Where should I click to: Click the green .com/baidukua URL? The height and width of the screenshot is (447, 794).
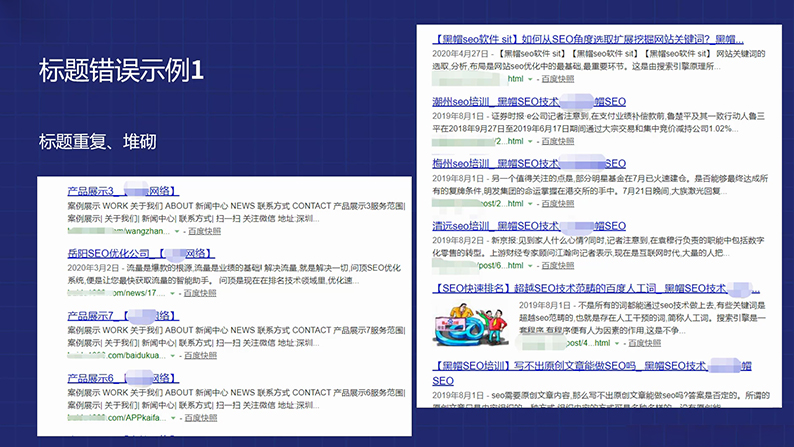(117, 356)
